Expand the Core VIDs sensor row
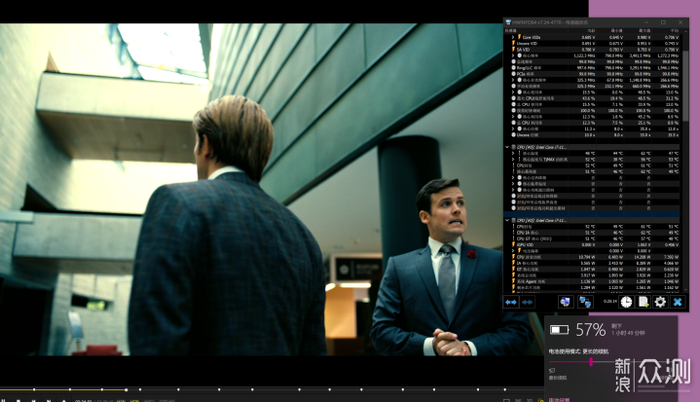Screen dimensions: 700x402 pyautogui.click(x=514, y=37)
